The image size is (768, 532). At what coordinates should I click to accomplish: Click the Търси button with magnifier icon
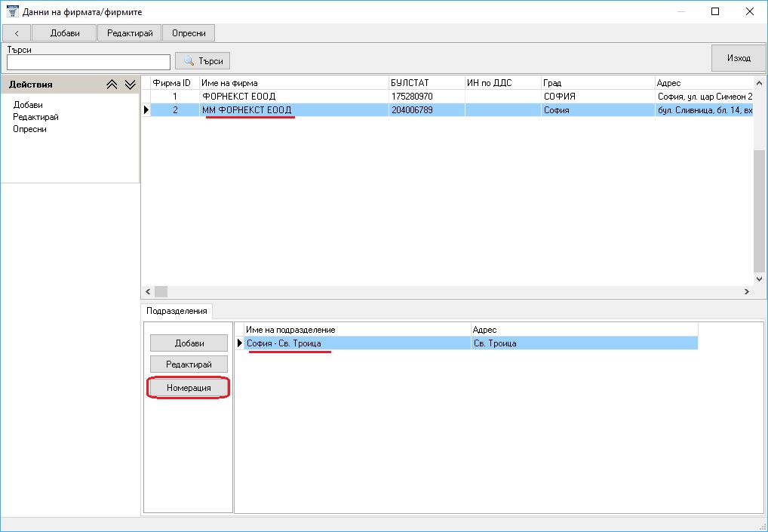coord(203,61)
